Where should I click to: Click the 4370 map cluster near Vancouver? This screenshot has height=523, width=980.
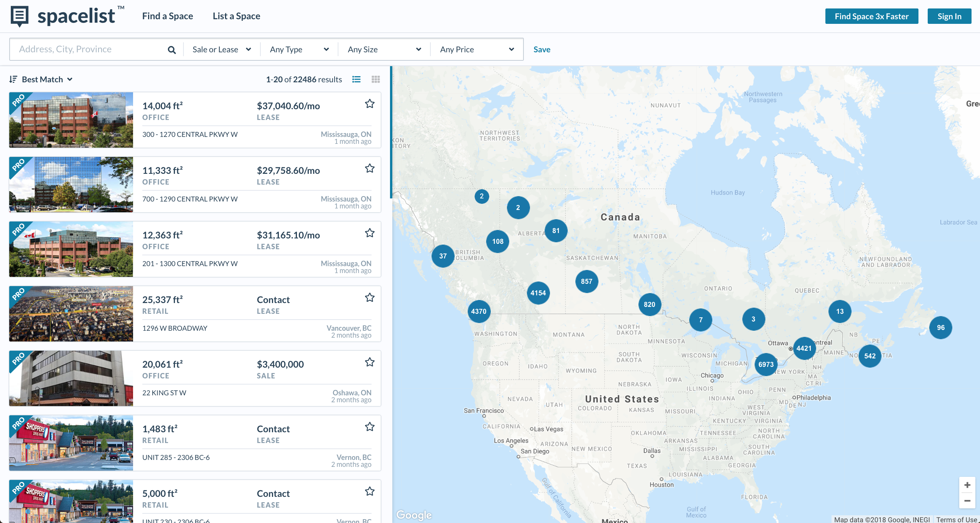478,311
